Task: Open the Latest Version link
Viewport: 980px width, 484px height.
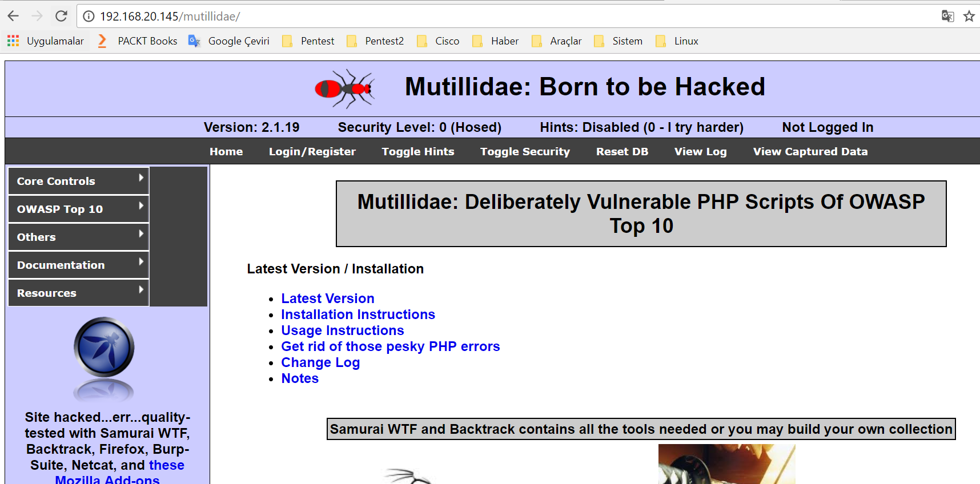Action: [328, 299]
